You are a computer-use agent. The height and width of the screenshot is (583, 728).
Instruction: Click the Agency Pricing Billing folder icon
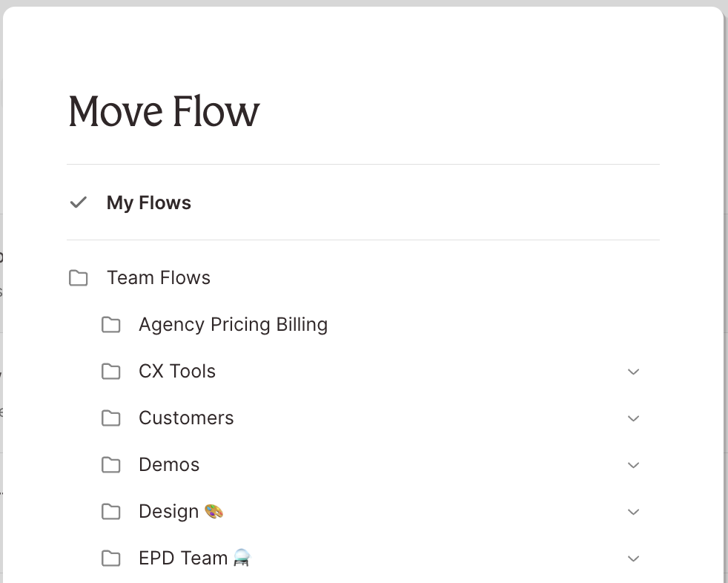coord(110,325)
